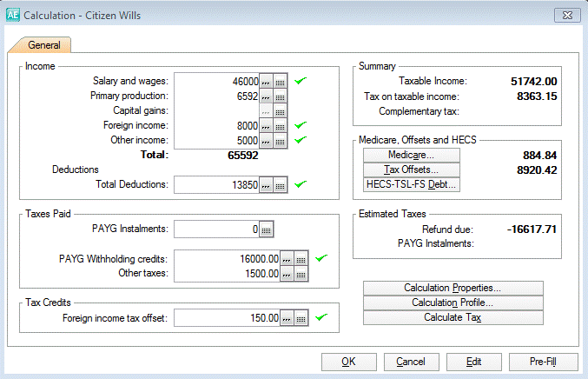Open Calculation Properties

453,288
